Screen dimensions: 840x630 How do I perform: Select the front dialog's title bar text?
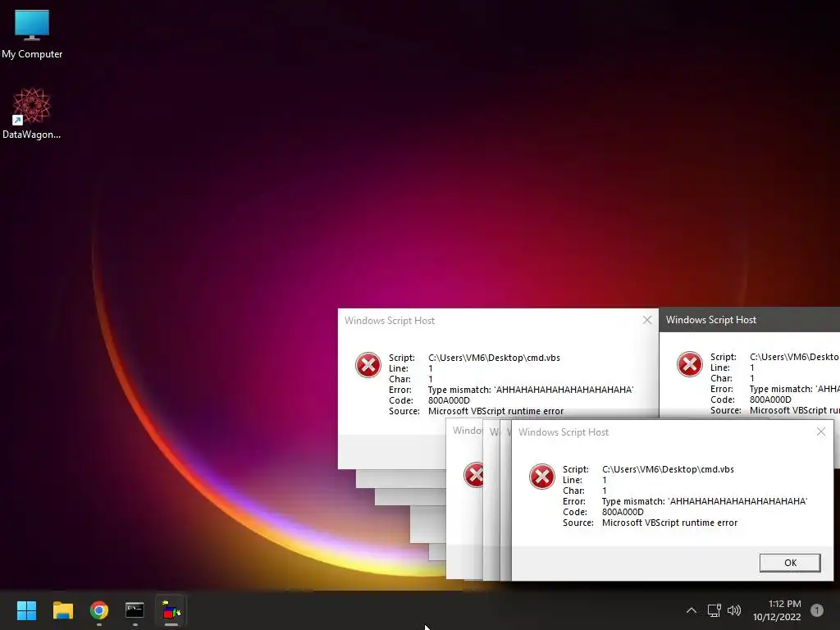pos(564,432)
